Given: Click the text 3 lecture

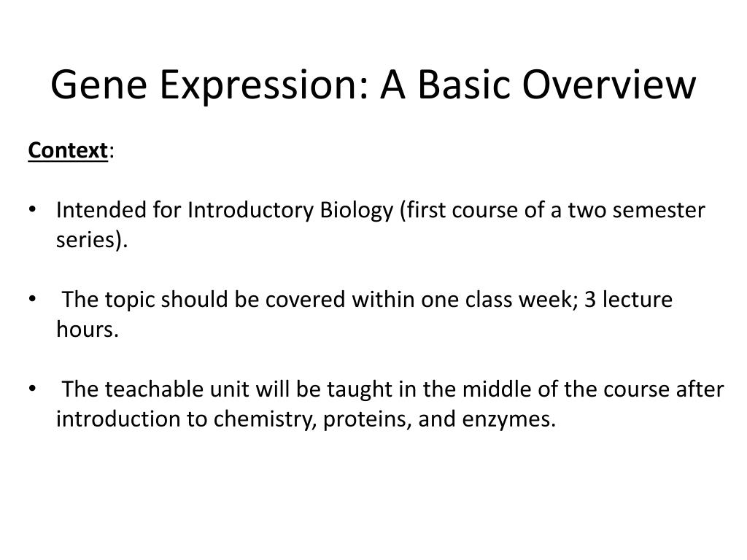Looking at the screenshot, I should click(x=628, y=300).
